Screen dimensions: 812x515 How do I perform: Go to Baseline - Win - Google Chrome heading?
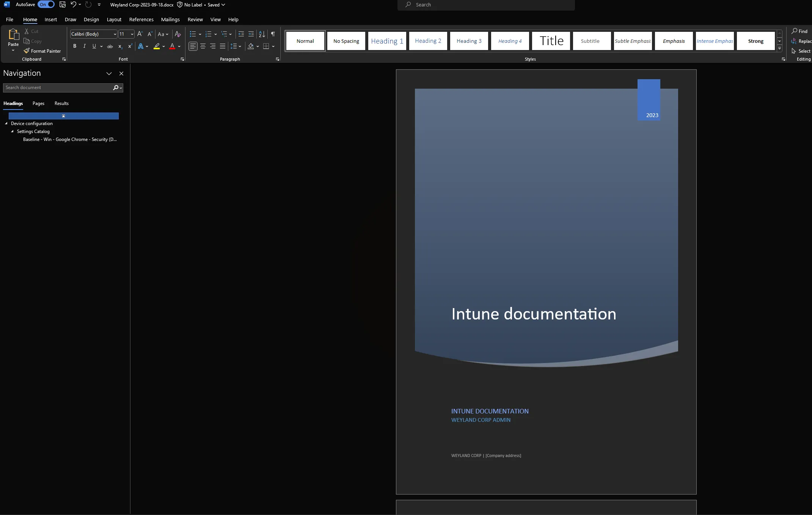coord(70,139)
